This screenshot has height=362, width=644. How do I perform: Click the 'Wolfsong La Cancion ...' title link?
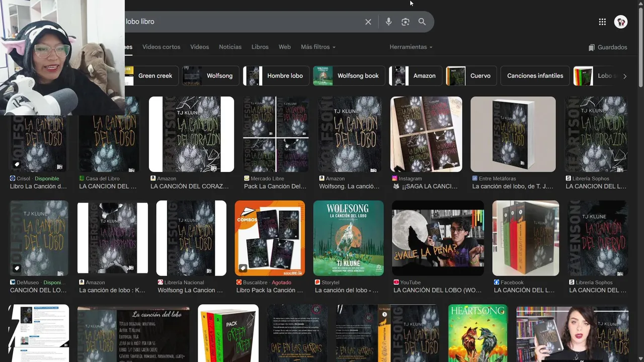click(x=190, y=290)
